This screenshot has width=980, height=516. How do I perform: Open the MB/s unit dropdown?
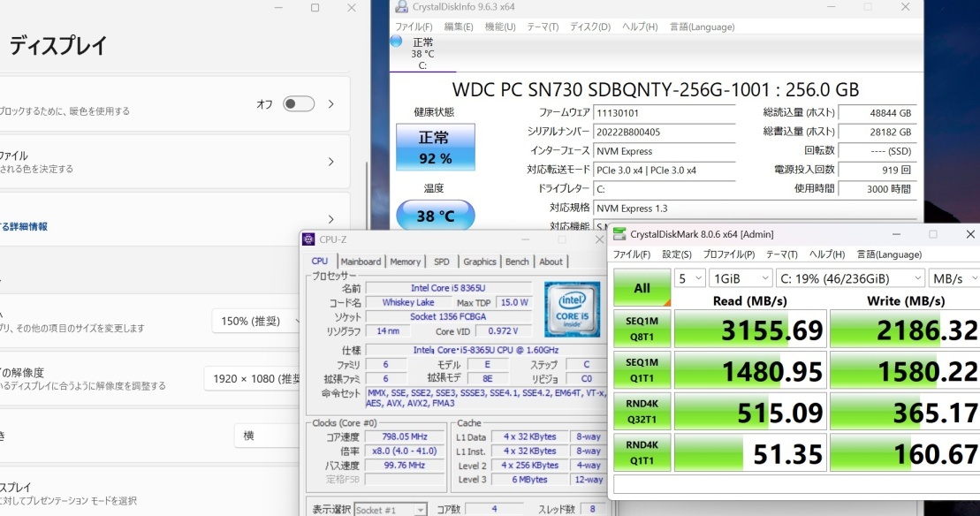(954, 278)
